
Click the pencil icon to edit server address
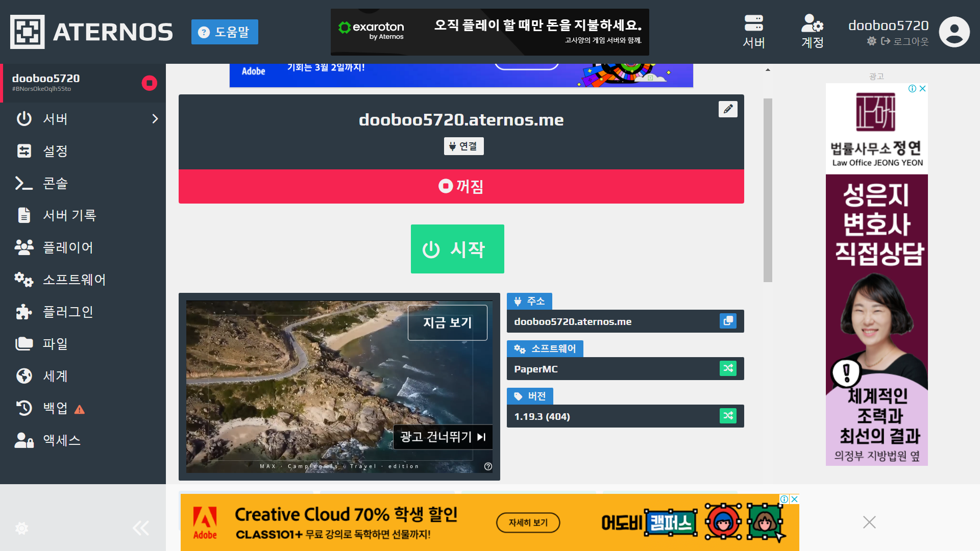728,109
